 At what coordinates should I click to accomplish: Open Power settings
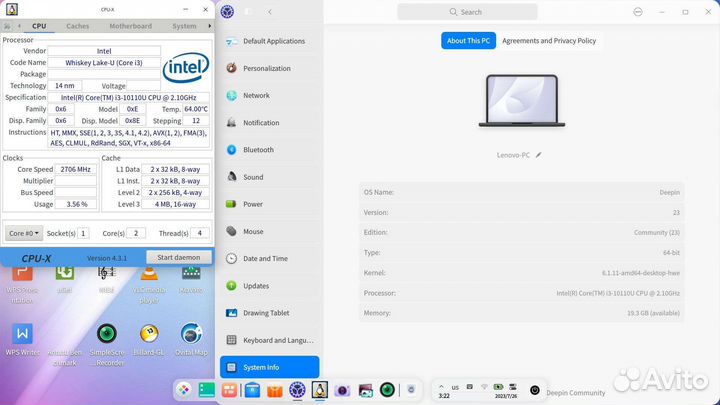point(253,204)
